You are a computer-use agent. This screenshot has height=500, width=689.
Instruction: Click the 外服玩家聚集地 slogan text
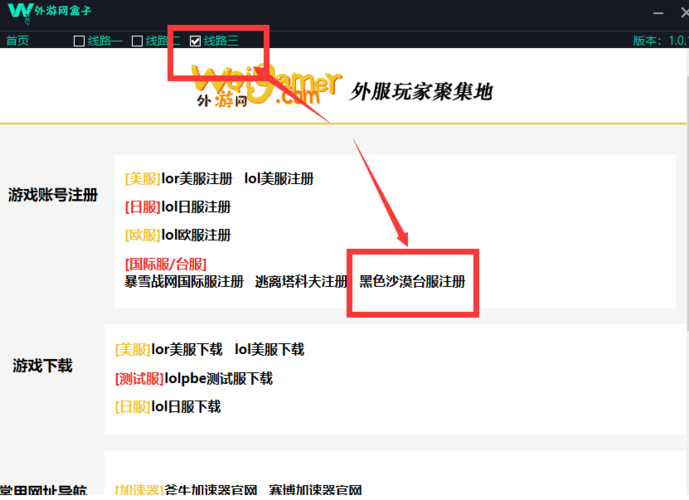coord(421,92)
